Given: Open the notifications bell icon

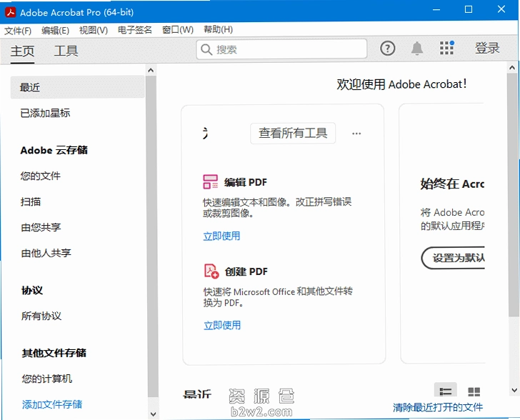Looking at the screenshot, I should (x=417, y=49).
